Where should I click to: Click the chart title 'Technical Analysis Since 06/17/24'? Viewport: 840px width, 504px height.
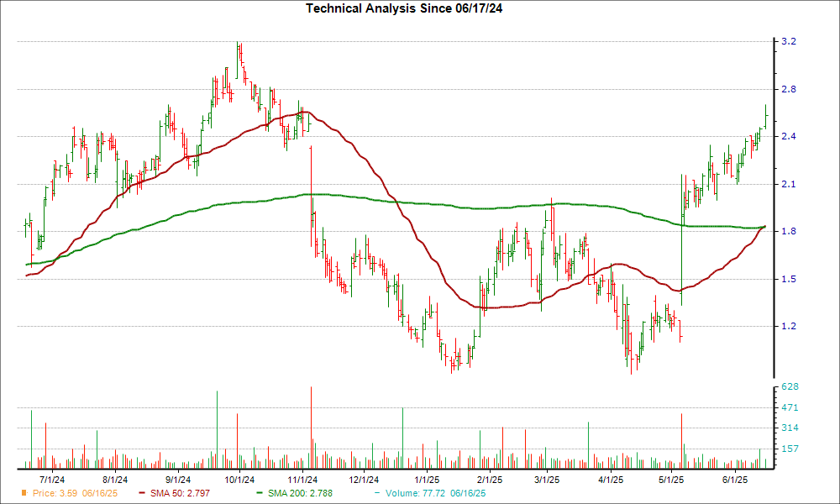(x=404, y=8)
